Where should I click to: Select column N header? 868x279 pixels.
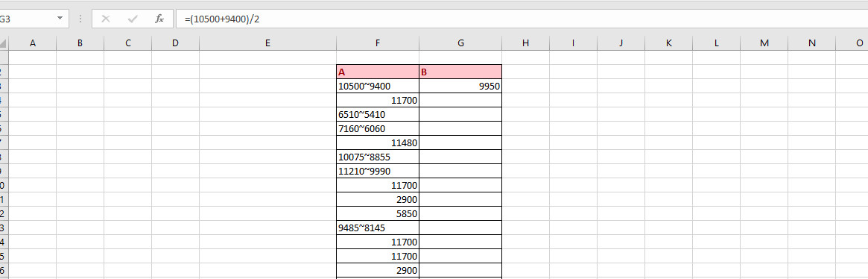(x=812, y=43)
